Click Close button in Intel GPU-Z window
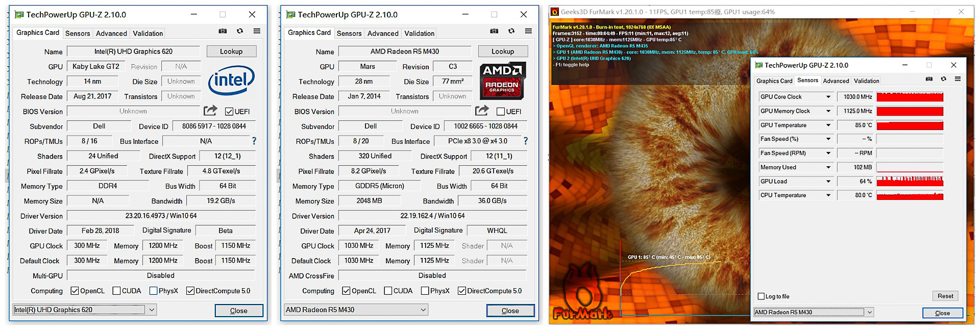The height and width of the screenshot is (330, 980). click(x=239, y=311)
